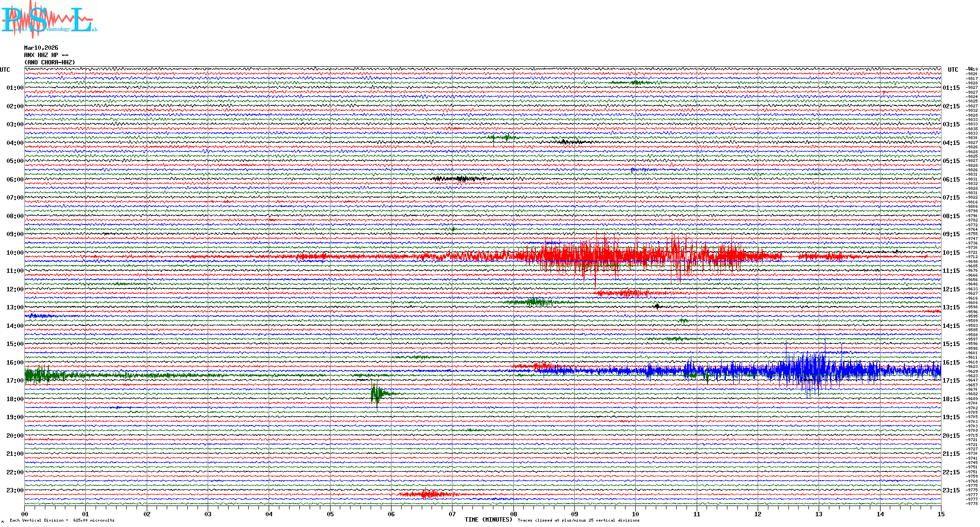
Task: Click the 04:00 hour label on left
Action: (x=15, y=143)
